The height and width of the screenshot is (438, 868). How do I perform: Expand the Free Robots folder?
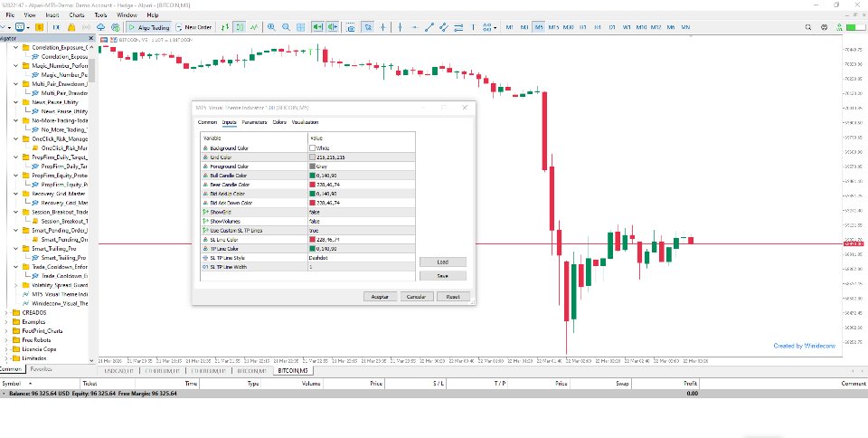tap(6, 340)
